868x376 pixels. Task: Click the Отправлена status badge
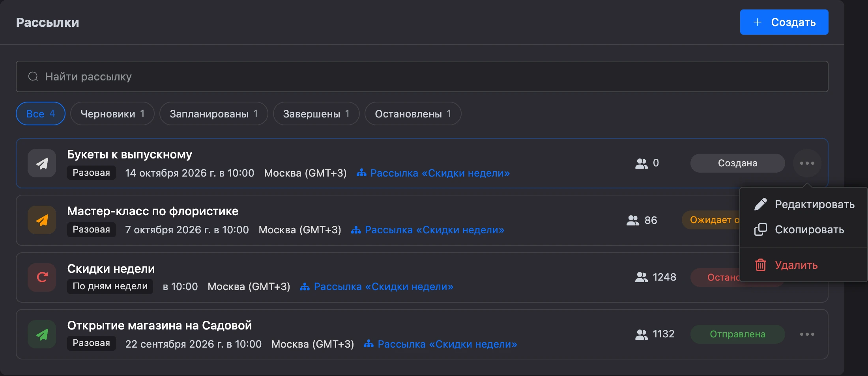pyautogui.click(x=737, y=334)
